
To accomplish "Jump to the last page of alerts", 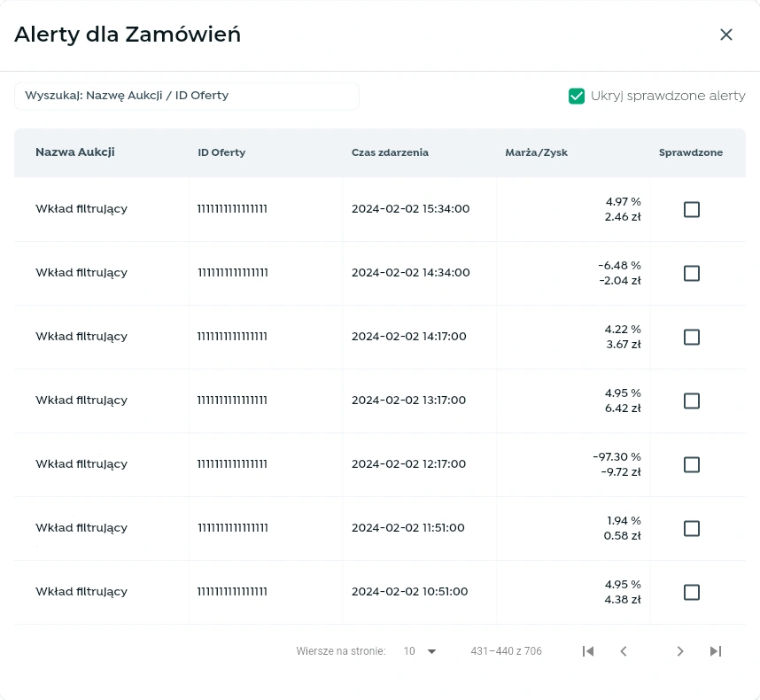I will 716,651.
